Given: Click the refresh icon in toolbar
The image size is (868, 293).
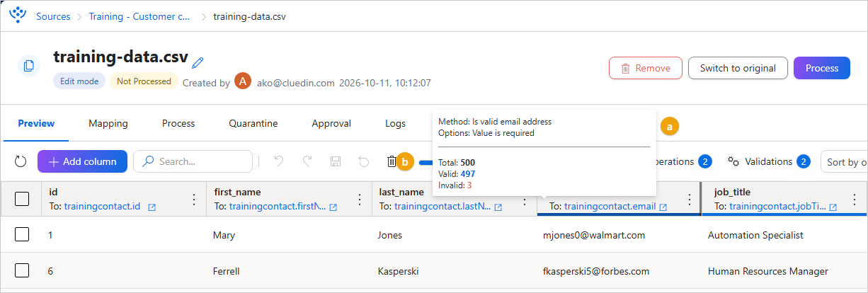Looking at the screenshot, I should 21,161.
